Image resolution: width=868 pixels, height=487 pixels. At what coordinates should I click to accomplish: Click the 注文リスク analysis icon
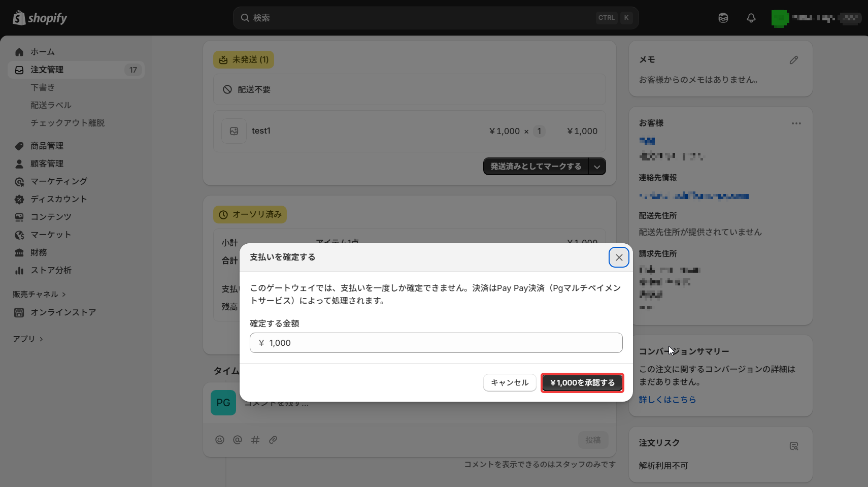click(x=794, y=446)
